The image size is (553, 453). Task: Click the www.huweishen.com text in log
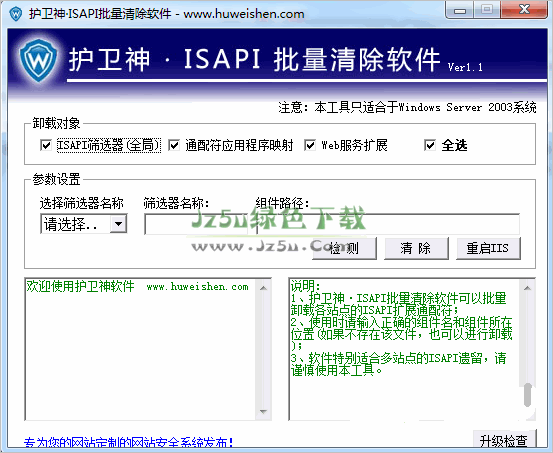click(x=198, y=287)
